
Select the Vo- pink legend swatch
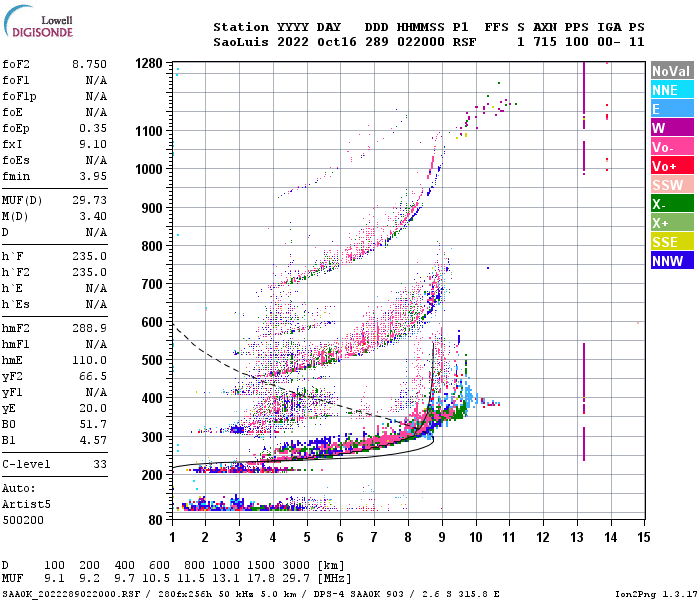coord(672,147)
